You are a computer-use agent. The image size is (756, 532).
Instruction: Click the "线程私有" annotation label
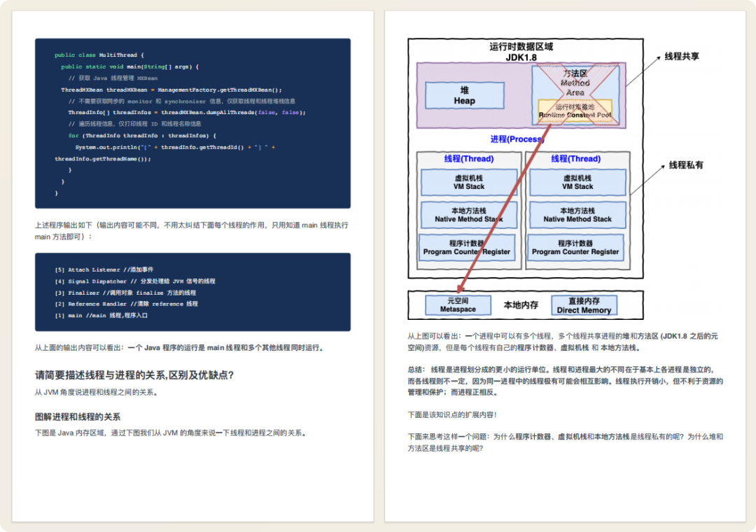[685, 165]
